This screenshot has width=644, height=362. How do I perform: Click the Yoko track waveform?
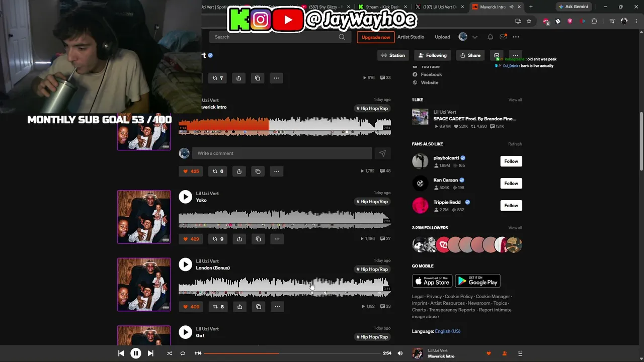tap(285, 219)
